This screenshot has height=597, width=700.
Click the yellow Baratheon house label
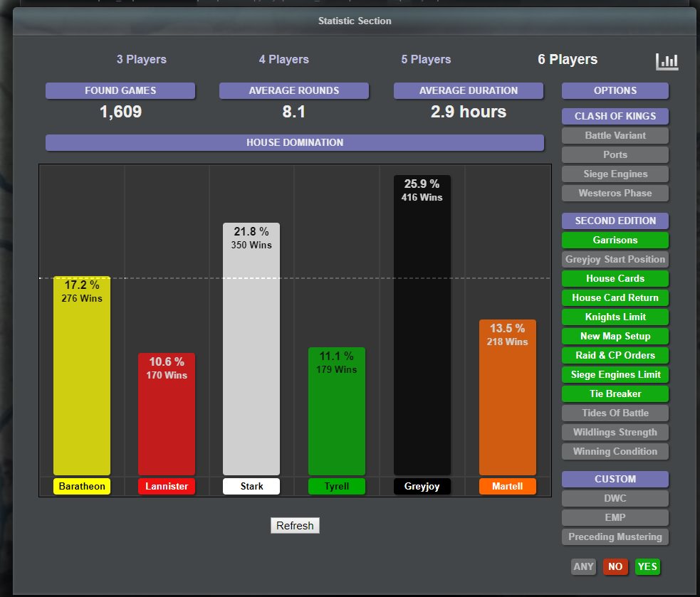click(82, 487)
